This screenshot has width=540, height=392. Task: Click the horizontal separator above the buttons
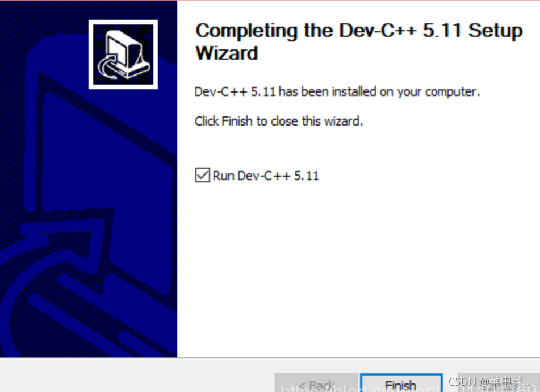coord(270,357)
